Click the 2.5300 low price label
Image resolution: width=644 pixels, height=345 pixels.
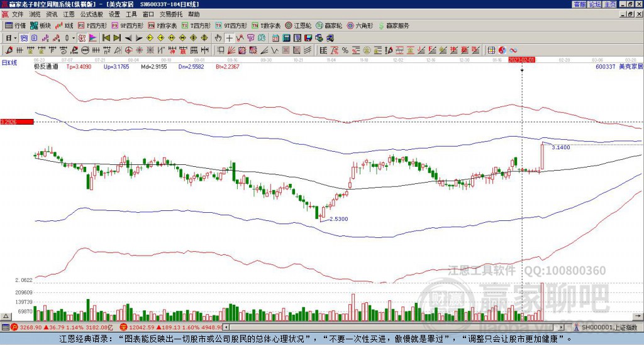(x=339, y=219)
